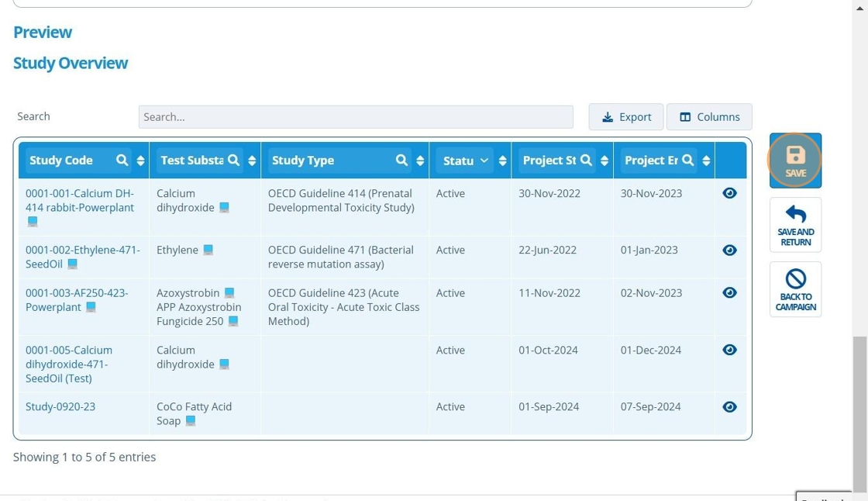Click the monitor icon beside Azoxystrobin substance
Viewport: 868px width, 501px height.
pyautogui.click(x=229, y=292)
